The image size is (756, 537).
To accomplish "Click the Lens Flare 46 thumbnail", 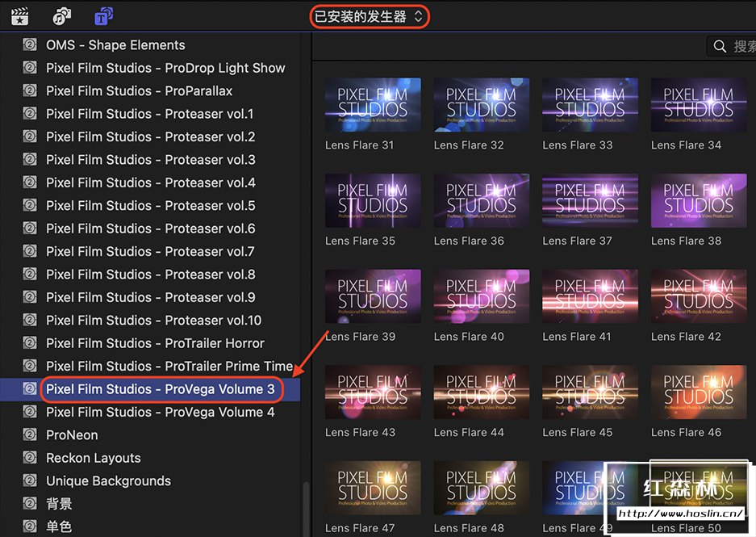I will 699,392.
